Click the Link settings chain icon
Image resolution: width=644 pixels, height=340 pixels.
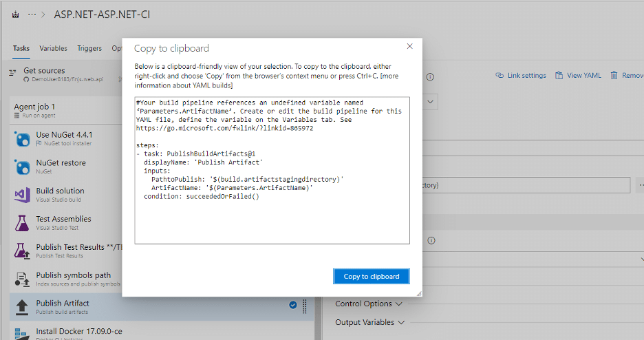[x=500, y=76]
